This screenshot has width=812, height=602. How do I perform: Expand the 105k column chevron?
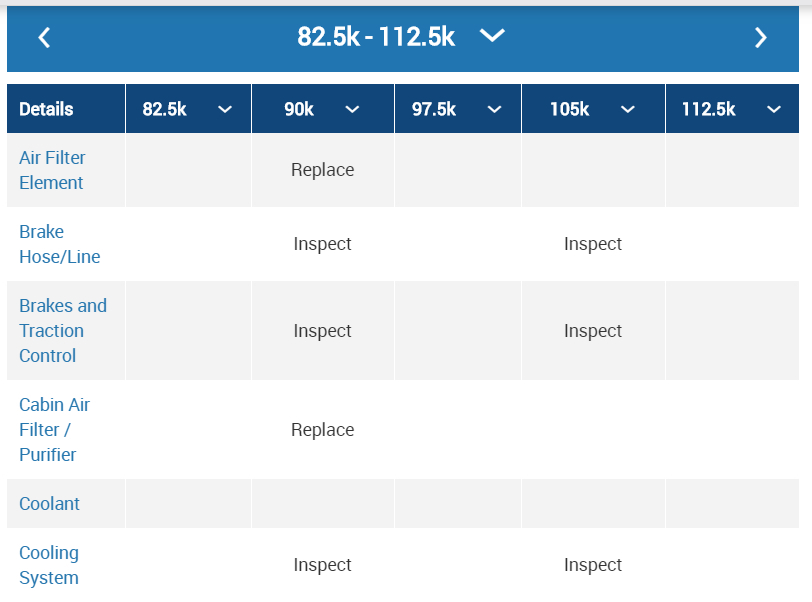coord(628,110)
